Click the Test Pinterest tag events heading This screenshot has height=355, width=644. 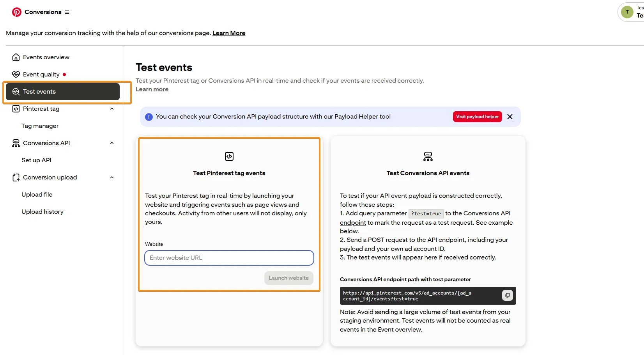[x=229, y=173]
